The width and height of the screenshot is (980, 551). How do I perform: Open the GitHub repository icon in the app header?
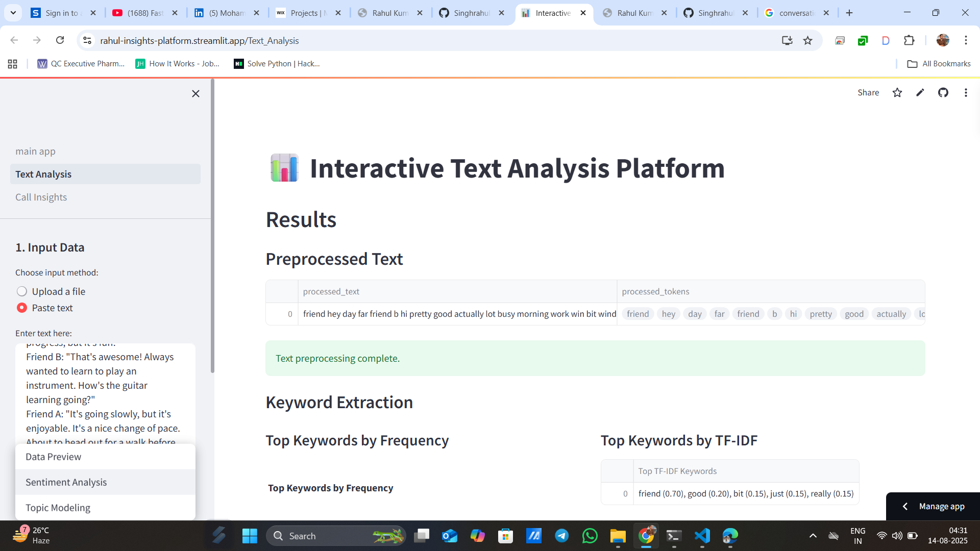(x=943, y=92)
